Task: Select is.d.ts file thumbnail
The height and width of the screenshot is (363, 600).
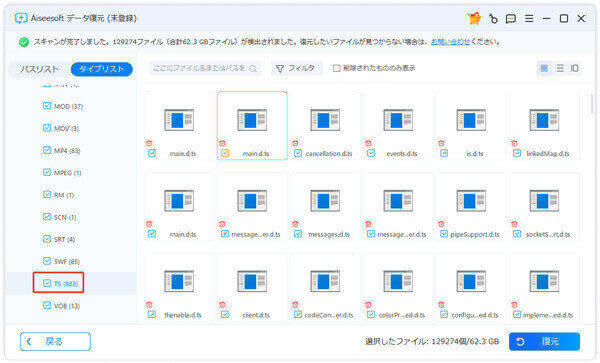Action: coord(471,120)
